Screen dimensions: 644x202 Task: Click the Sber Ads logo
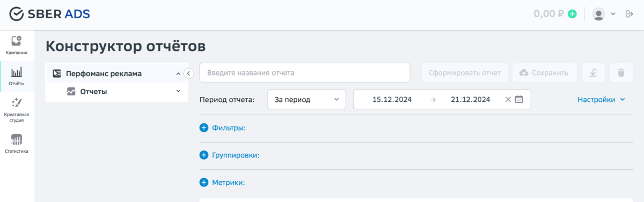tap(50, 14)
